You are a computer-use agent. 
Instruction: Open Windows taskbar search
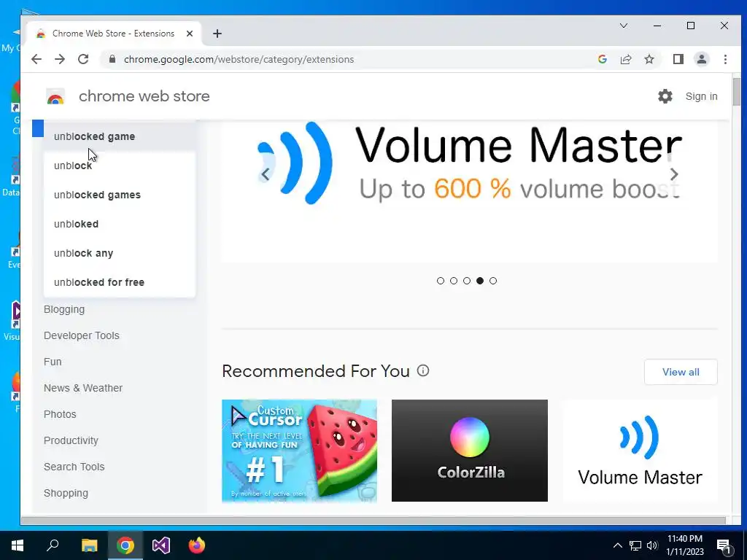[53, 545]
